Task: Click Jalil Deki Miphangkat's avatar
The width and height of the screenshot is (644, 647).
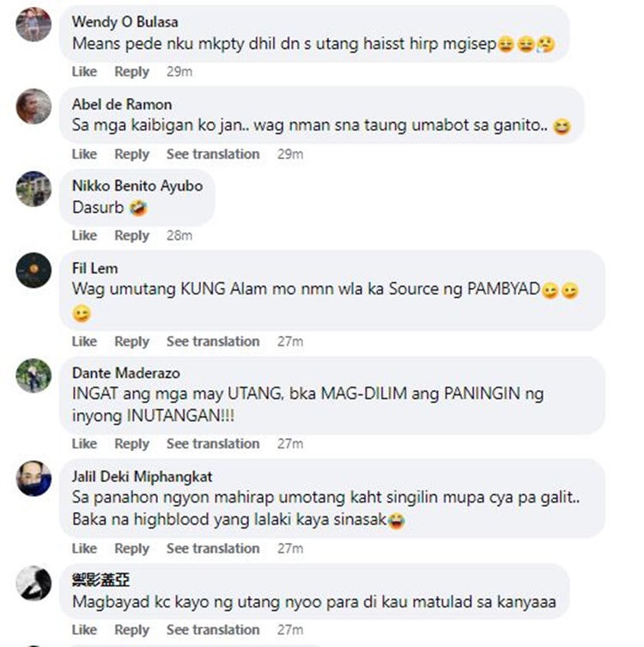Action: pyautogui.click(x=33, y=479)
